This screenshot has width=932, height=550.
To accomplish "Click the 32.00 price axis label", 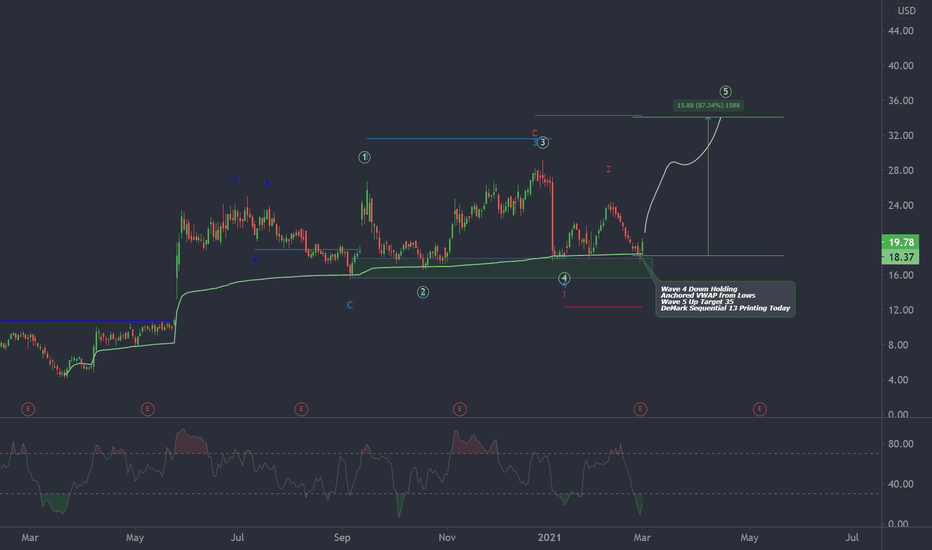I will click(x=900, y=136).
